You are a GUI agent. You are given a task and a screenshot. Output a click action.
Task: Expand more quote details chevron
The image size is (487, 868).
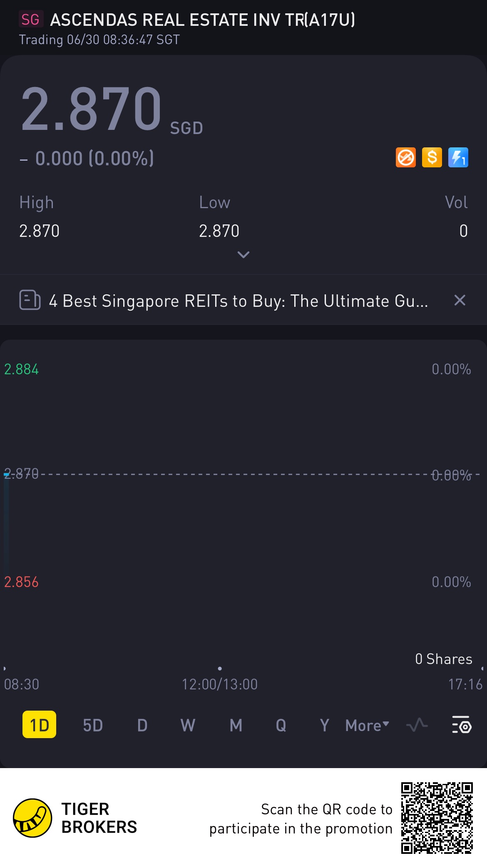[243, 254]
